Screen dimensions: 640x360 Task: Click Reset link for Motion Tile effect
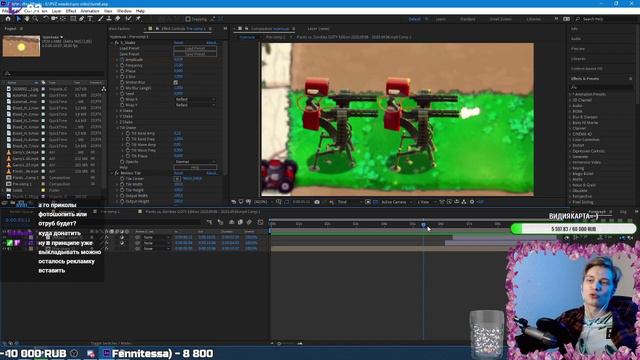pyautogui.click(x=178, y=173)
